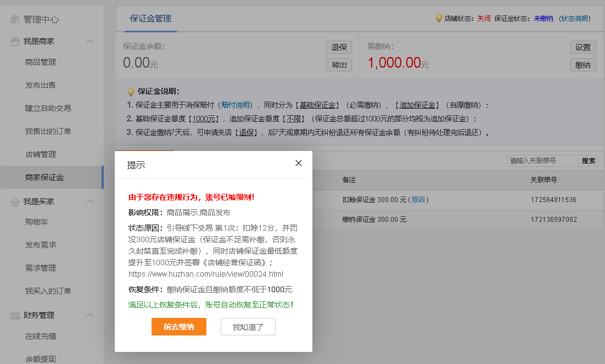Click the 设置 button for deposit
Screen dimensions: 605x364
pos(583,47)
